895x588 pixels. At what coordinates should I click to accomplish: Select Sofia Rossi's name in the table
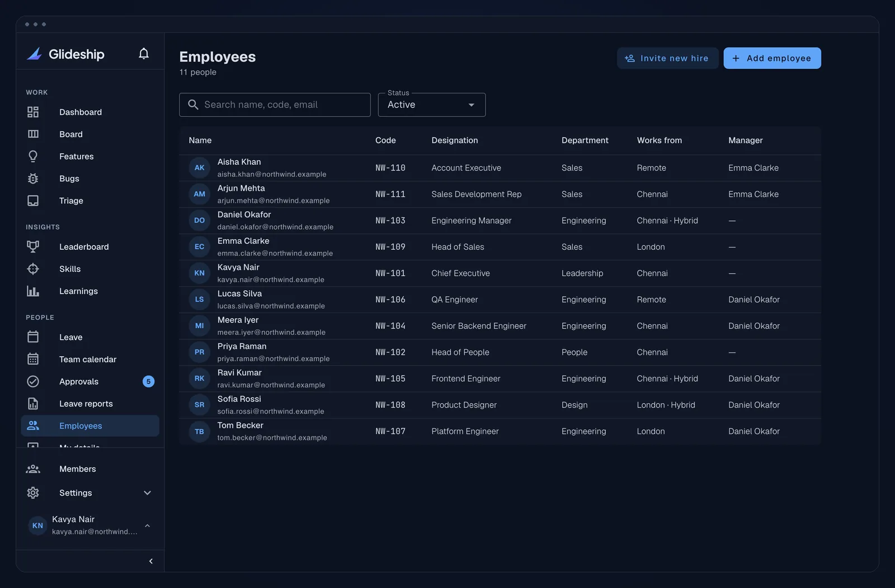pyautogui.click(x=239, y=399)
